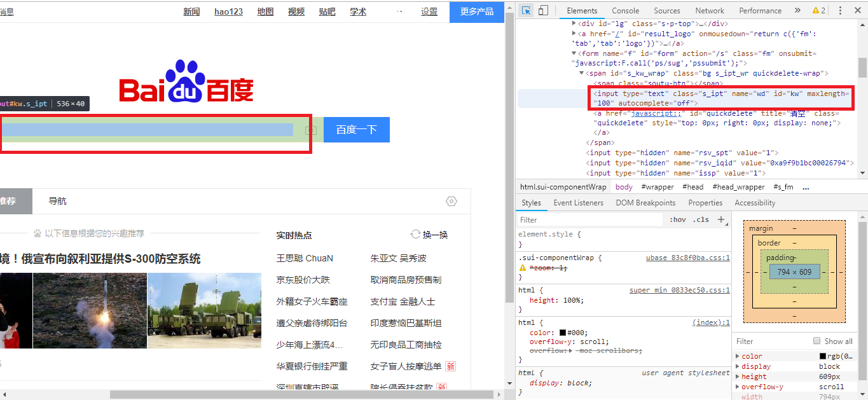
Task: Select the Elements tab
Action: pyautogui.click(x=582, y=10)
